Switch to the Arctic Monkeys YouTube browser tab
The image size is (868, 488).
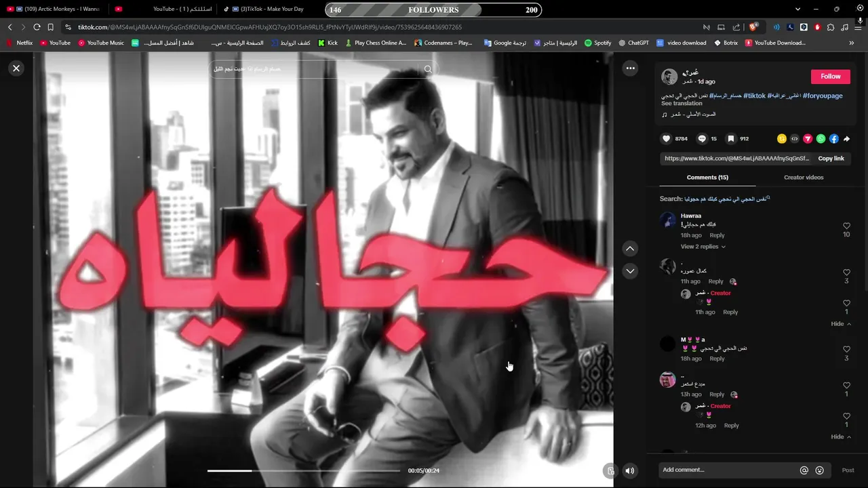[54, 9]
